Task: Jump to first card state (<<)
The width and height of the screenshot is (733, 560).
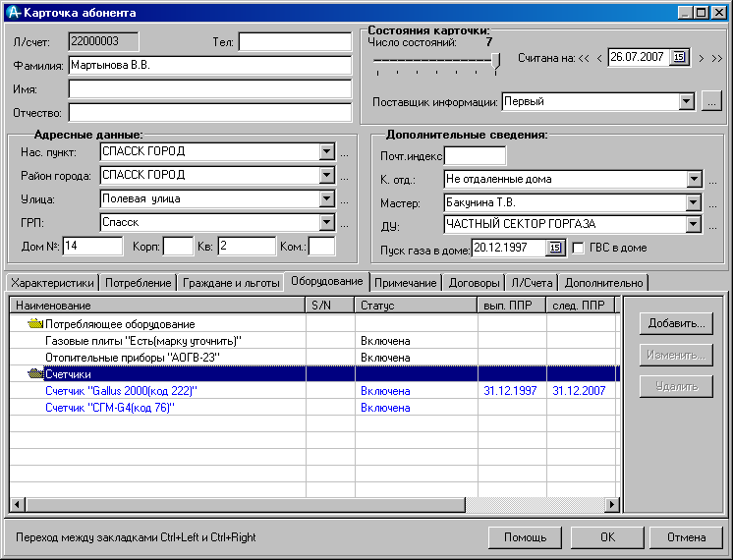Action: 584,58
